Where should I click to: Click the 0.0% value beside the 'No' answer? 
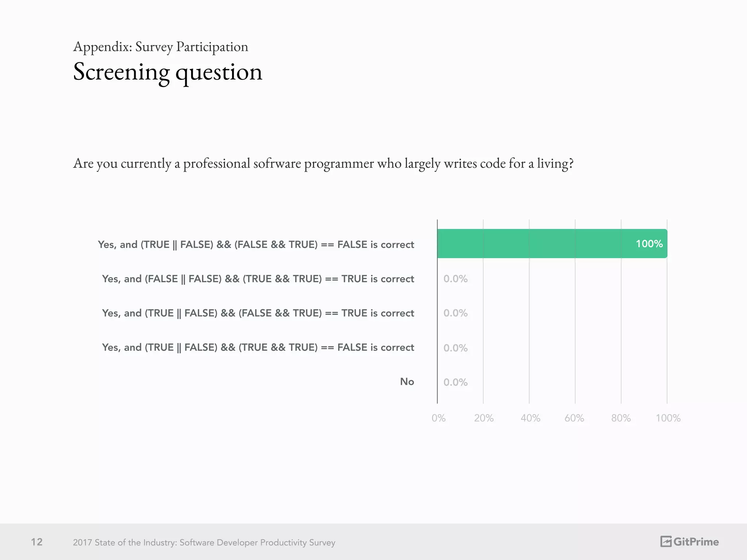[455, 382]
